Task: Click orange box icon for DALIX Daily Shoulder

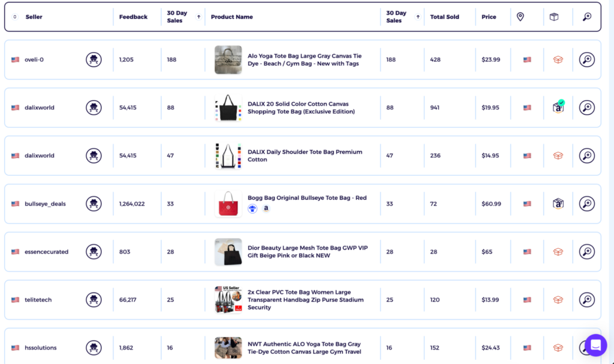Action: pyautogui.click(x=558, y=155)
